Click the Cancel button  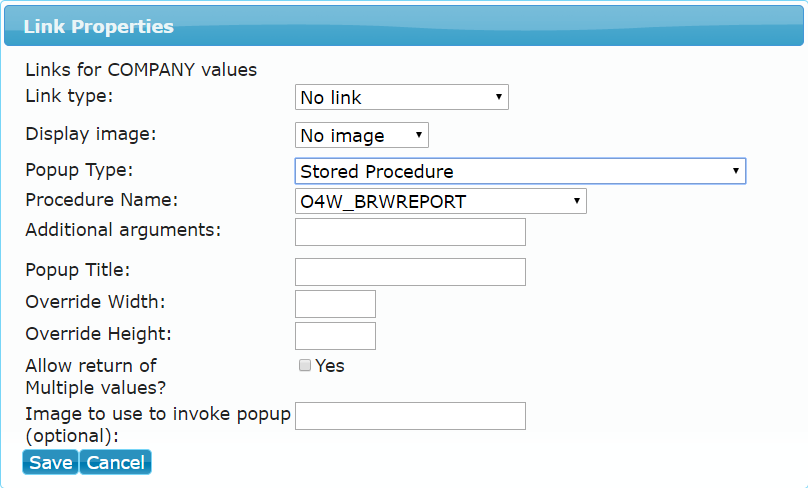tap(115, 462)
